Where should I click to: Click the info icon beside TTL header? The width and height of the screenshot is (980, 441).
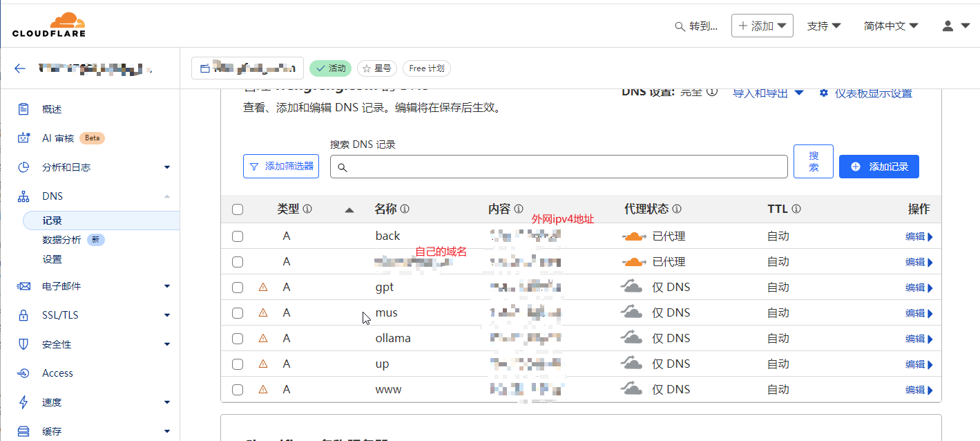pyautogui.click(x=796, y=209)
